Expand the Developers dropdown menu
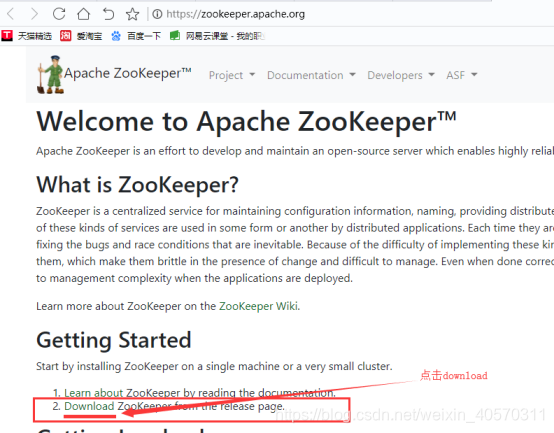The width and height of the screenshot is (554, 433). click(401, 75)
